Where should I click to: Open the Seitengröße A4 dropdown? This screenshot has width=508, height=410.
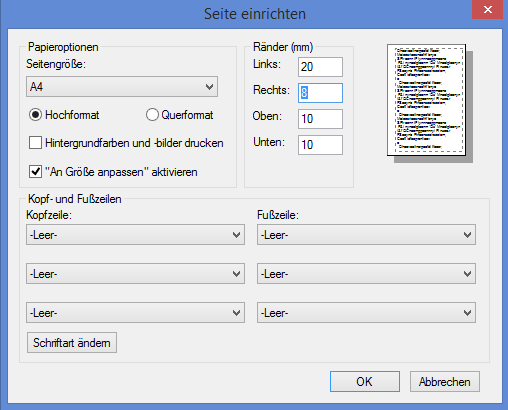pos(122,87)
